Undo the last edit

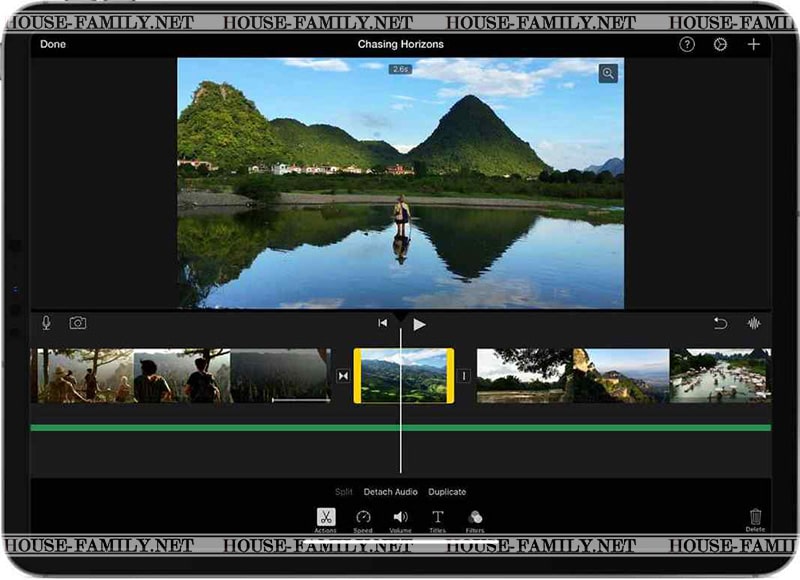point(720,323)
